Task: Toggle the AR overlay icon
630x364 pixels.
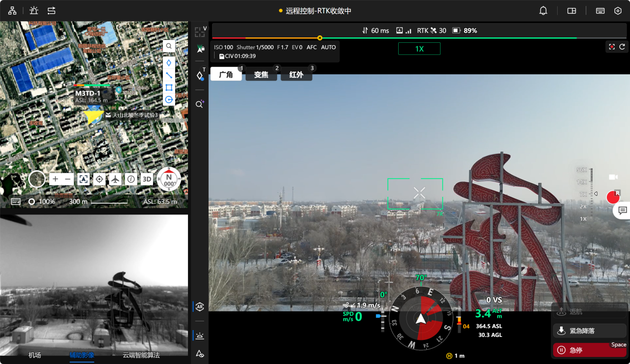Action: (x=200, y=307)
